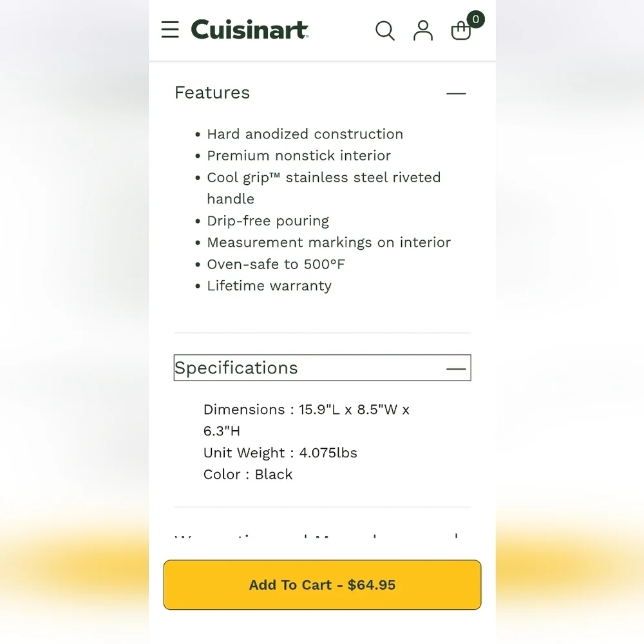Collapse Features using the minus icon
The image size is (644, 644).
(456, 93)
